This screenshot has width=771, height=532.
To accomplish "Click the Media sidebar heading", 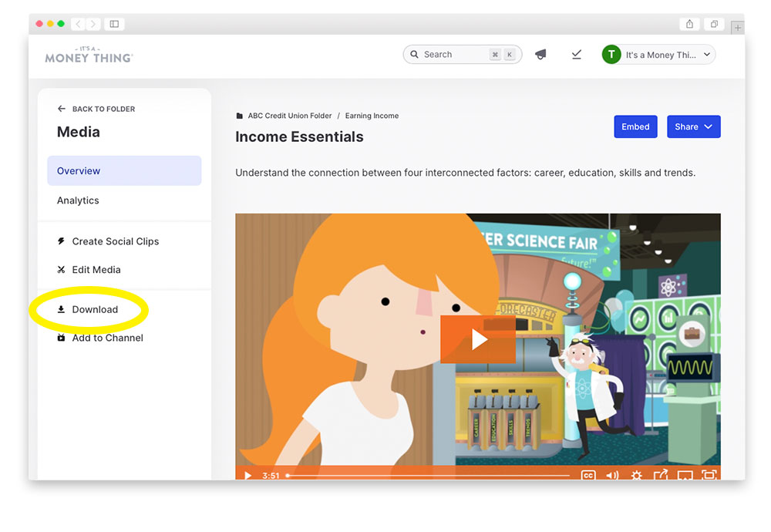I will tap(78, 132).
